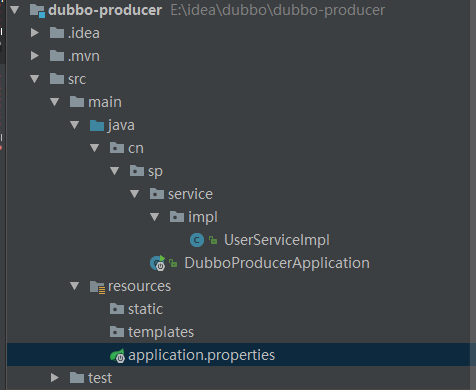
Task: Collapse the src folder arrow
Action: coord(35,79)
